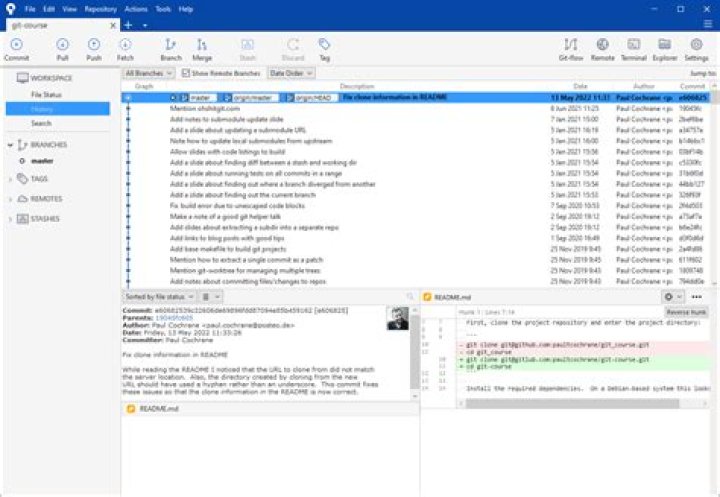720x497 pixels.
Task: Open the Branch tool
Action: (x=171, y=49)
